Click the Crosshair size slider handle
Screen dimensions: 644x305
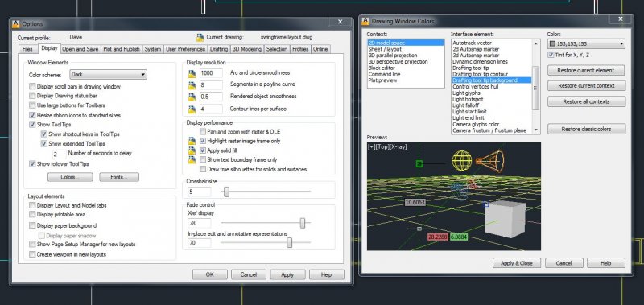click(x=226, y=192)
